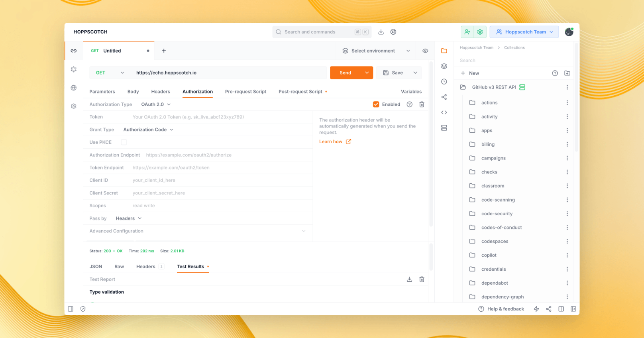
Task: Switch to the request Headers tab
Action: point(161,92)
